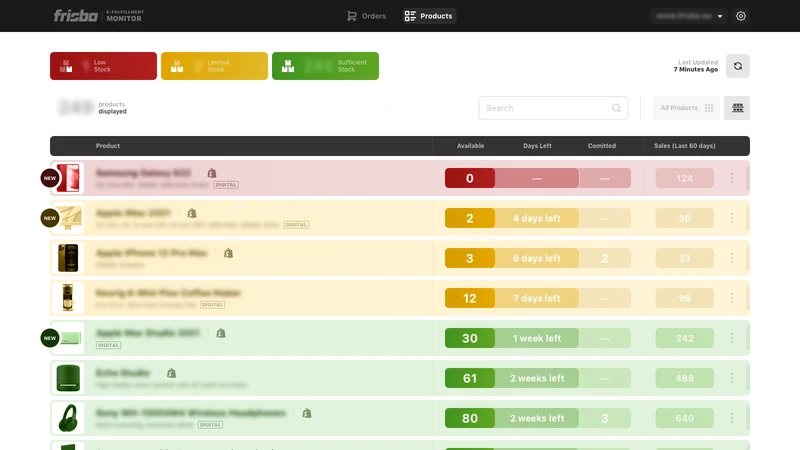
Task: Click the sales value 488
Action: coord(685,378)
